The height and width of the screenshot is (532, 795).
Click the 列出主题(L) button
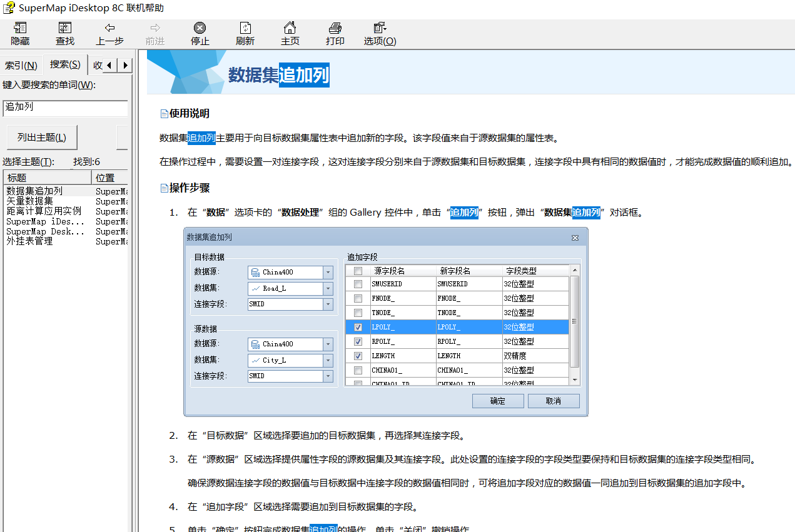click(42, 138)
